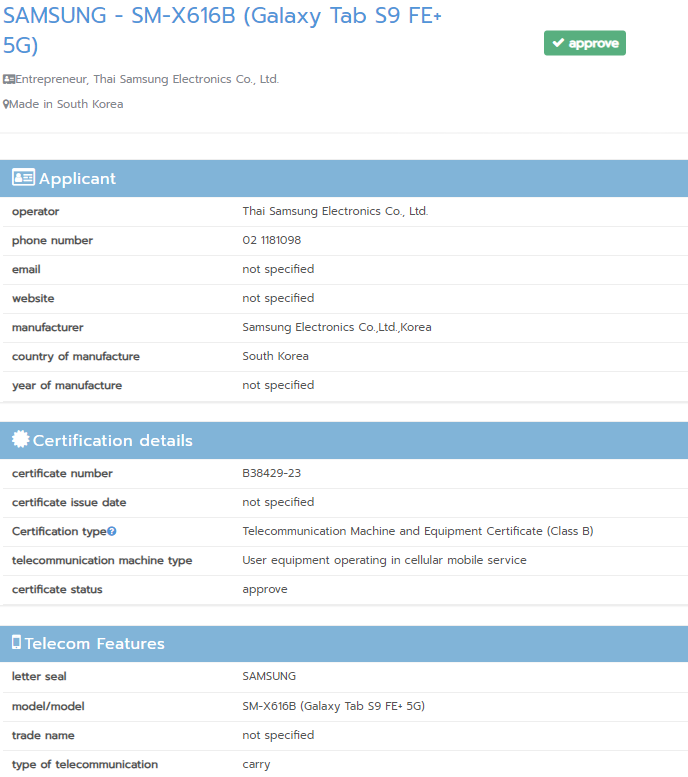Click the phone icon in the Telecom Features header

(x=17, y=643)
